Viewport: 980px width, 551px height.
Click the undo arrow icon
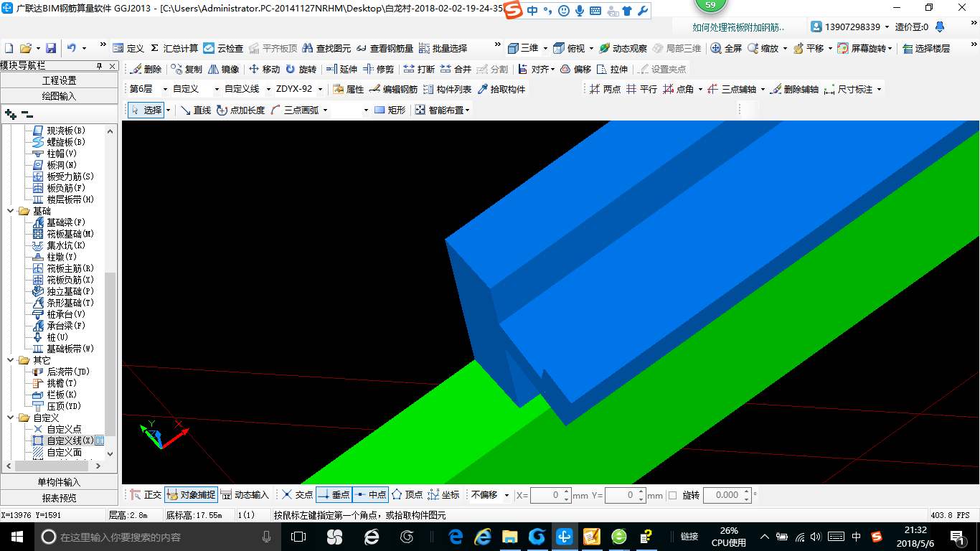[x=72, y=48]
